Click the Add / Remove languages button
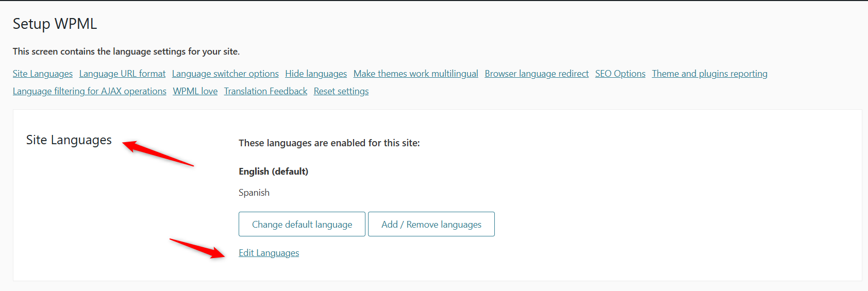 pos(431,224)
